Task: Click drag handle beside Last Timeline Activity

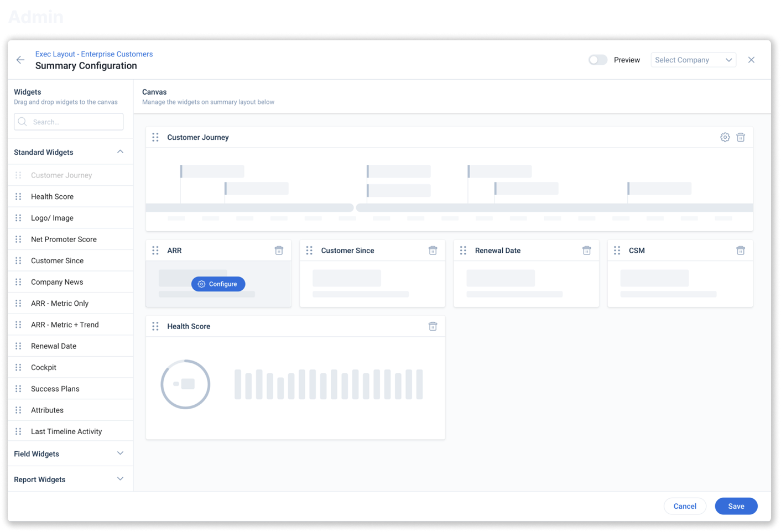Action: [18, 431]
